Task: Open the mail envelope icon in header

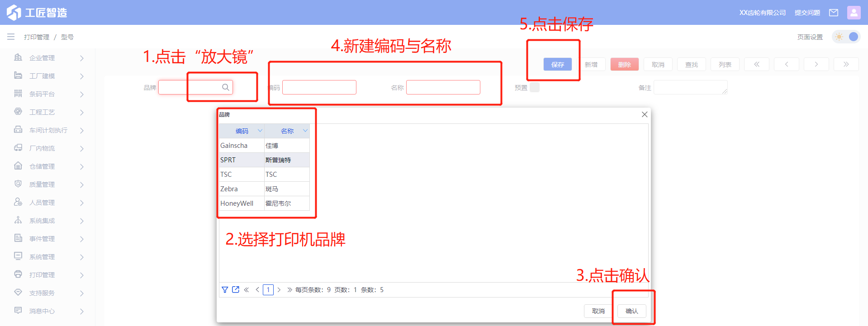Action: point(833,13)
